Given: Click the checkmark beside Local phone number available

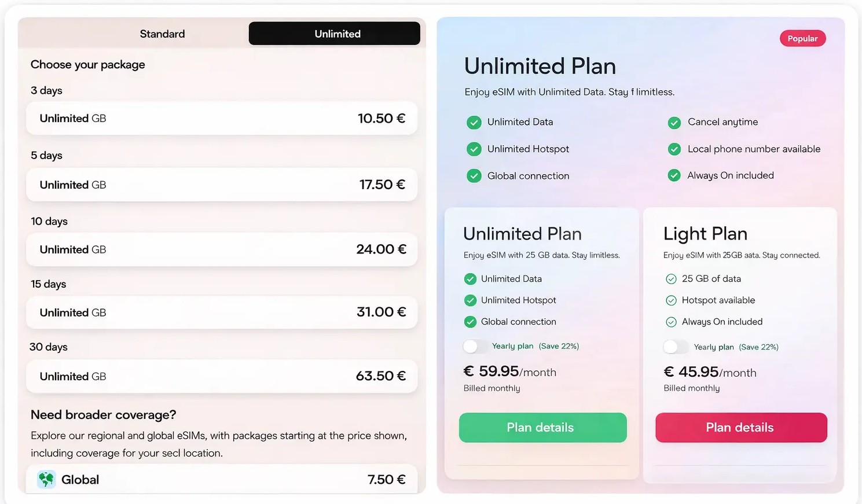Looking at the screenshot, I should tap(674, 149).
